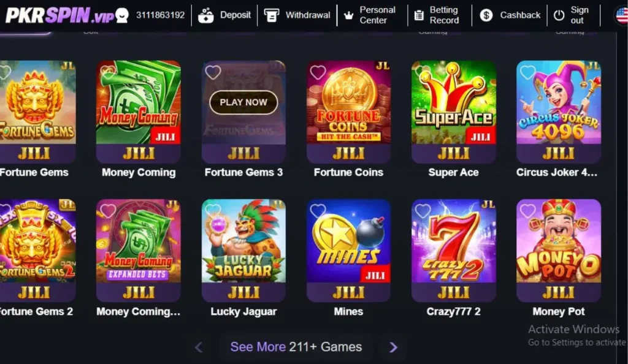The image size is (628, 364).
Task: Click the PKRSPIN.VIP logo link
Action: point(60,15)
